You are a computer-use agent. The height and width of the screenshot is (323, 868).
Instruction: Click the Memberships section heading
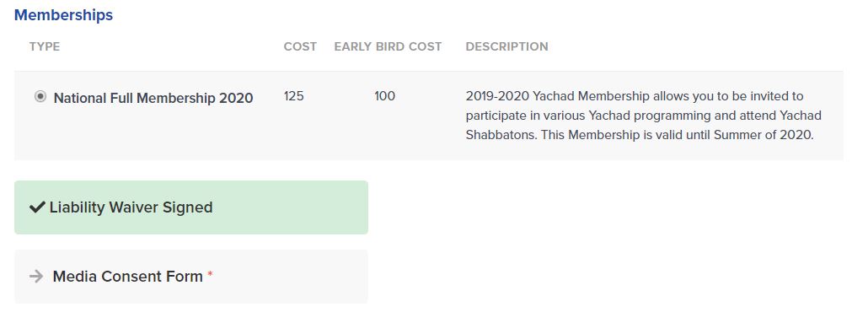(x=64, y=15)
